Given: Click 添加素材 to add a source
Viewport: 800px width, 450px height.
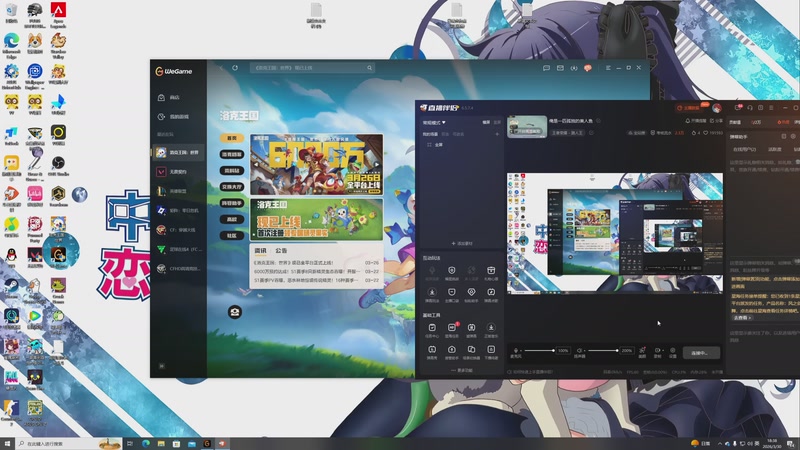Looking at the screenshot, I should pos(462,243).
